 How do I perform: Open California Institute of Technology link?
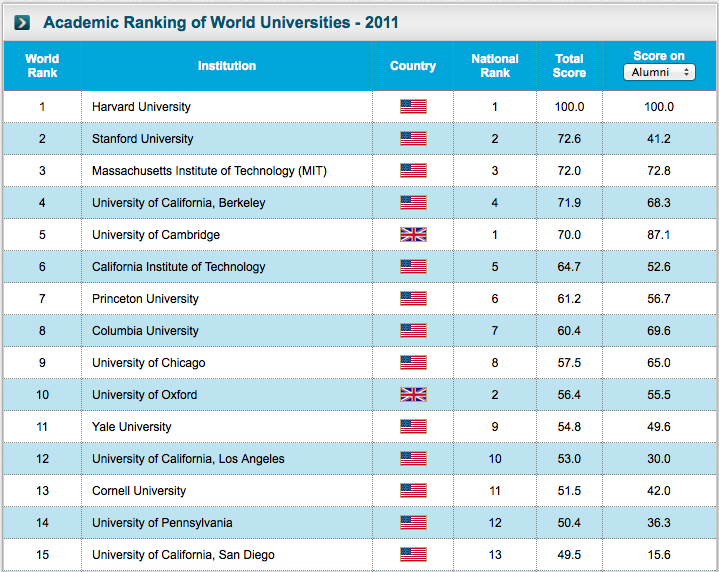click(x=178, y=267)
